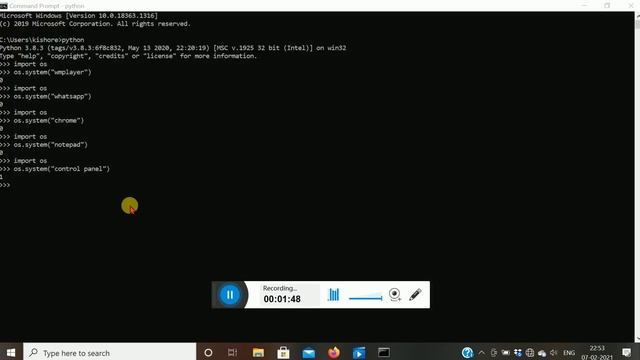The width and height of the screenshot is (640, 360).
Task: Click the Get Help question mark tray icon
Action: 467,353
